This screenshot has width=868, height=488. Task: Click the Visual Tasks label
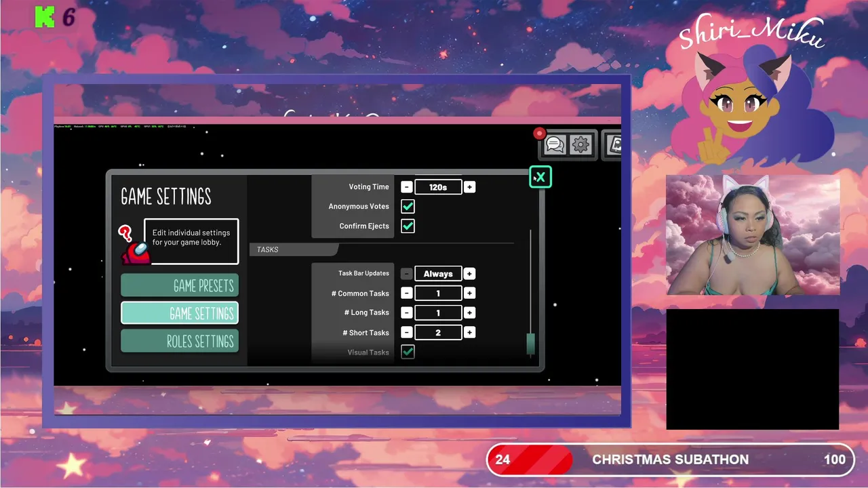[x=368, y=352]
